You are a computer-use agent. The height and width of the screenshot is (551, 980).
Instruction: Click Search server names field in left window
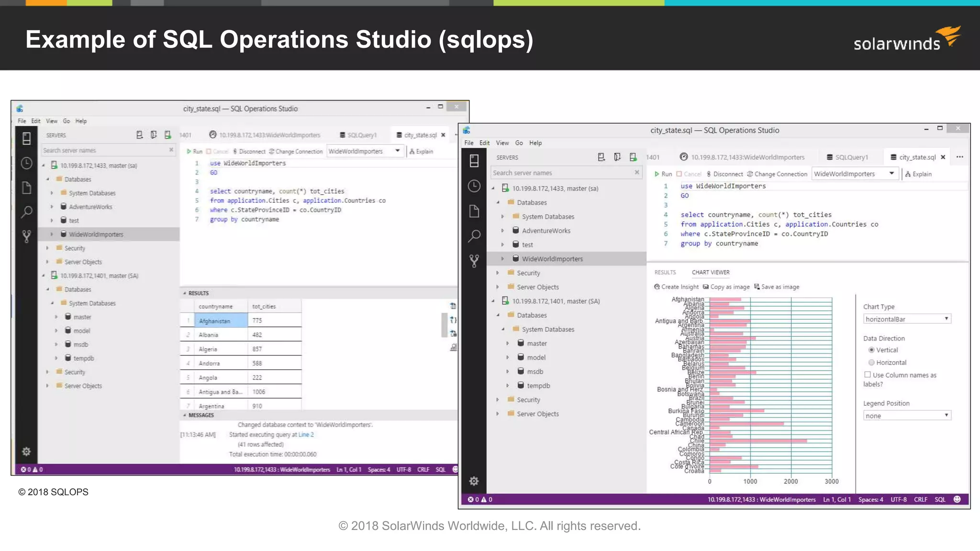(108, 150)
